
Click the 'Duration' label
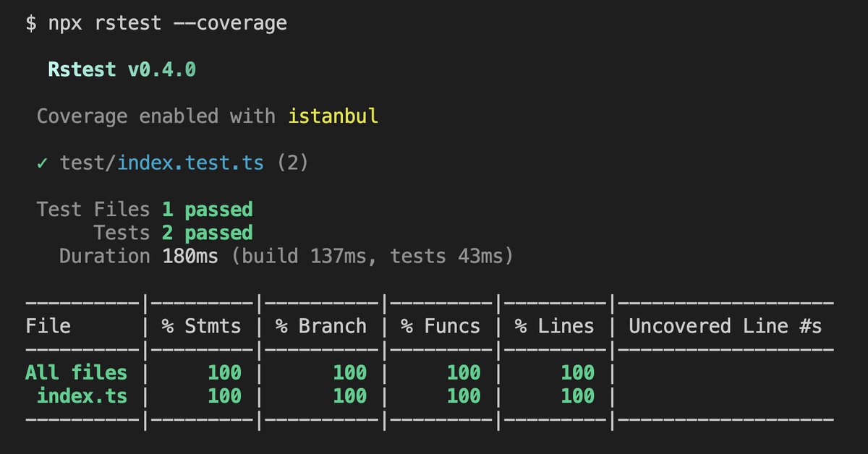105,256
